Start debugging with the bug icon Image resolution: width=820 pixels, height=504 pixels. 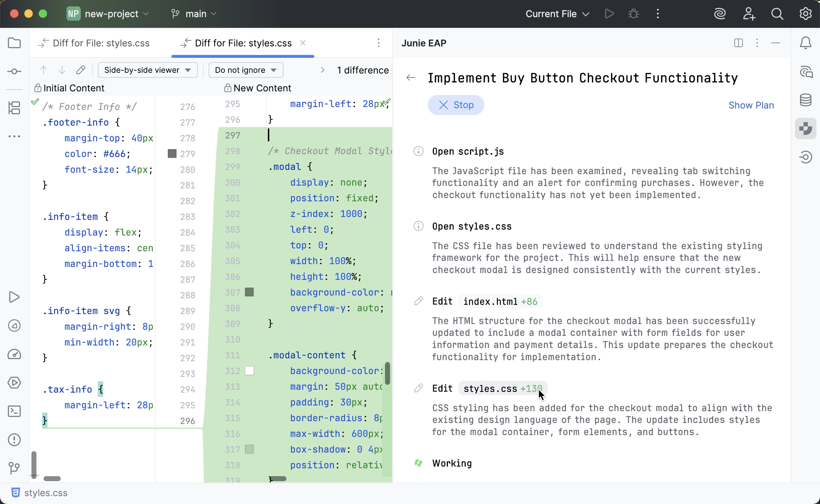(x=633, y=14)
